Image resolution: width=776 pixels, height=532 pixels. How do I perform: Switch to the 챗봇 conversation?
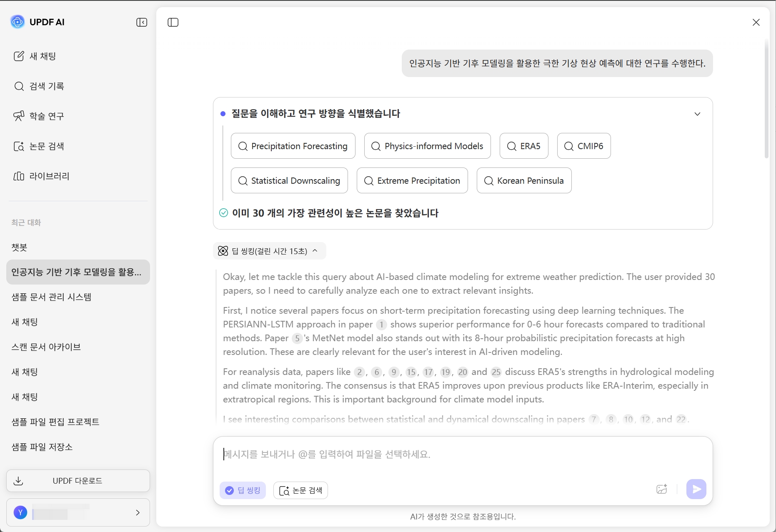19,247
